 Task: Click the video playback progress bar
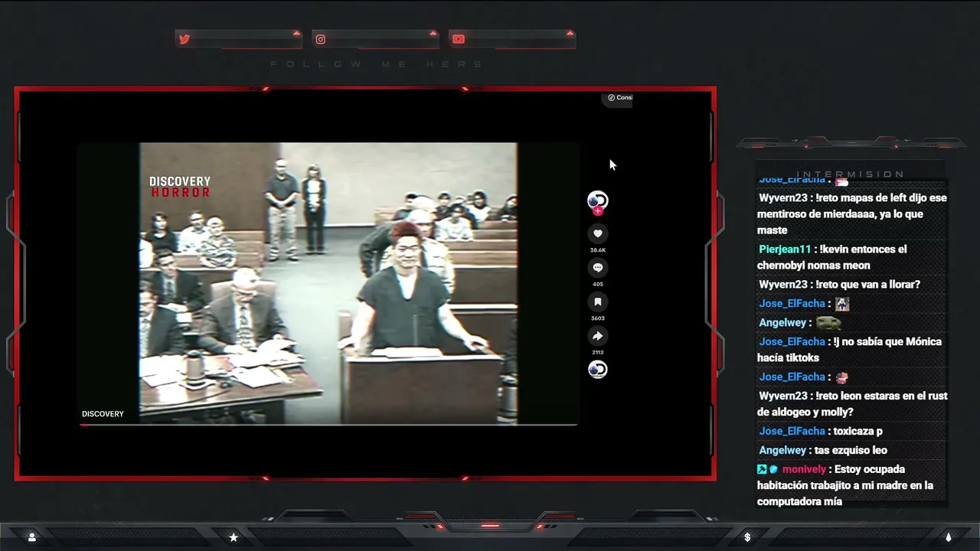click(x=328, y=424)
